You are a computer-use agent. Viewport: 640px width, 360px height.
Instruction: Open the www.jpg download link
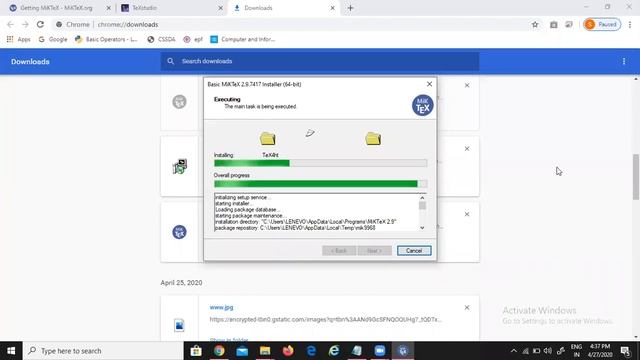click(221, 307)
